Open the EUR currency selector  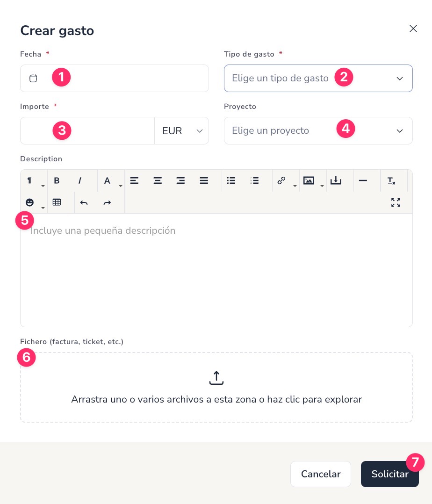point(181,131)
